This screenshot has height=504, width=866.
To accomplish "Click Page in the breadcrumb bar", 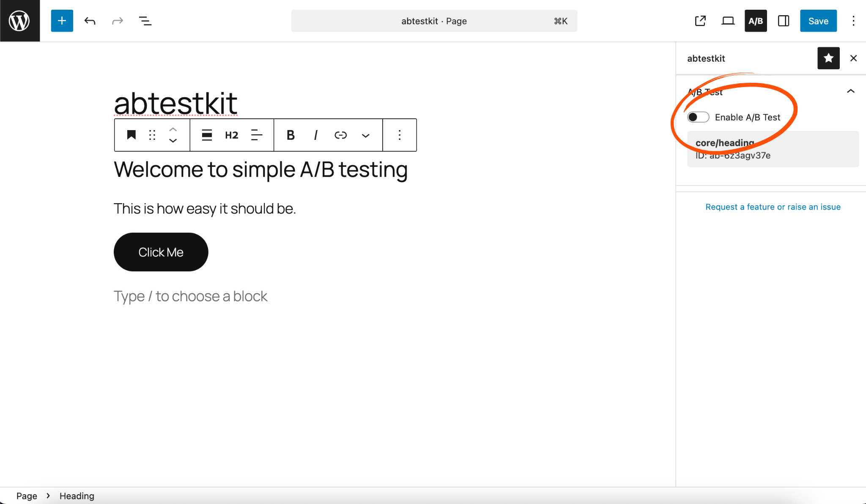I will point(27,496).
